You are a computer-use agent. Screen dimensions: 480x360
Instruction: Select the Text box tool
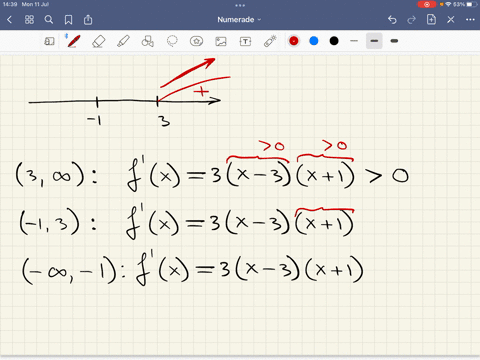[x=245, y=41]
